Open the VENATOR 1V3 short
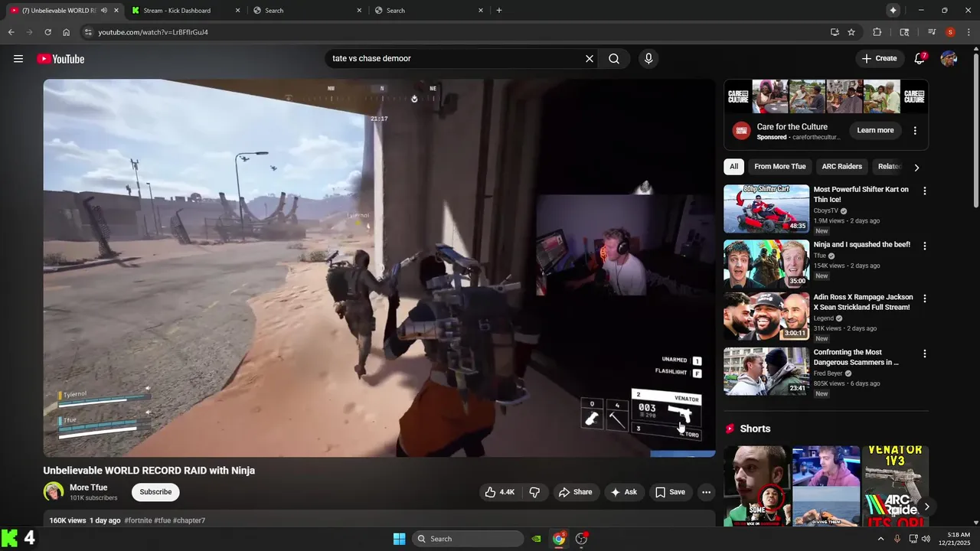The image size is (980, 551). coord(895,486)
